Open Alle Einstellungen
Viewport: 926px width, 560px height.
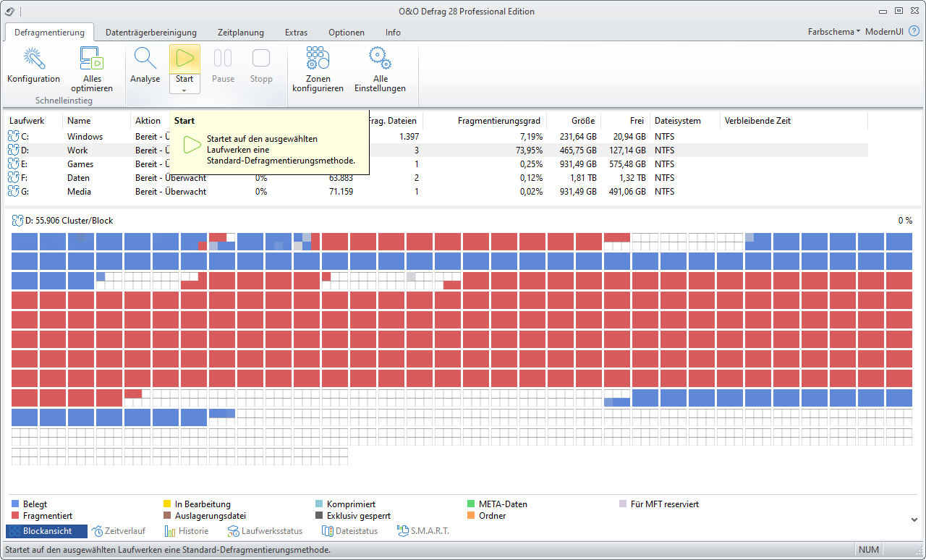(380, 69)
